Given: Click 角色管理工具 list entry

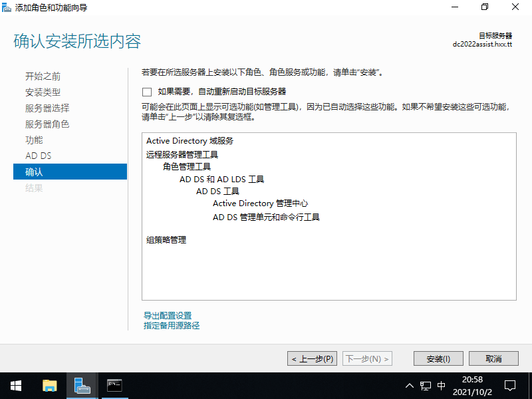Looking at the screenshot, I should pyautogui.click(x=187, y=167).
